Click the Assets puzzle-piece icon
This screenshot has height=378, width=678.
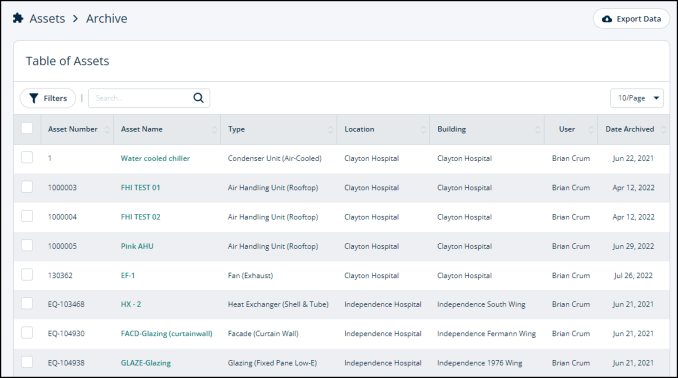tap(18, 19)
